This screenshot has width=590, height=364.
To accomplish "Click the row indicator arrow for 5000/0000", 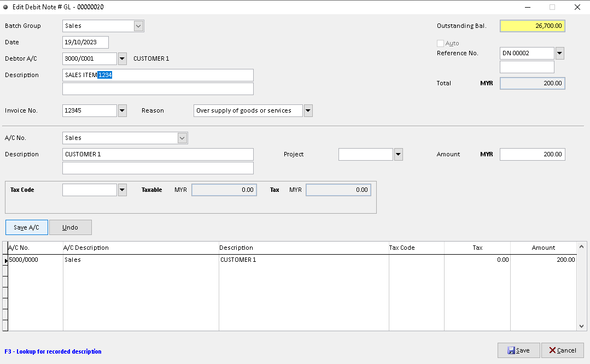I will [x=5, y=260].
